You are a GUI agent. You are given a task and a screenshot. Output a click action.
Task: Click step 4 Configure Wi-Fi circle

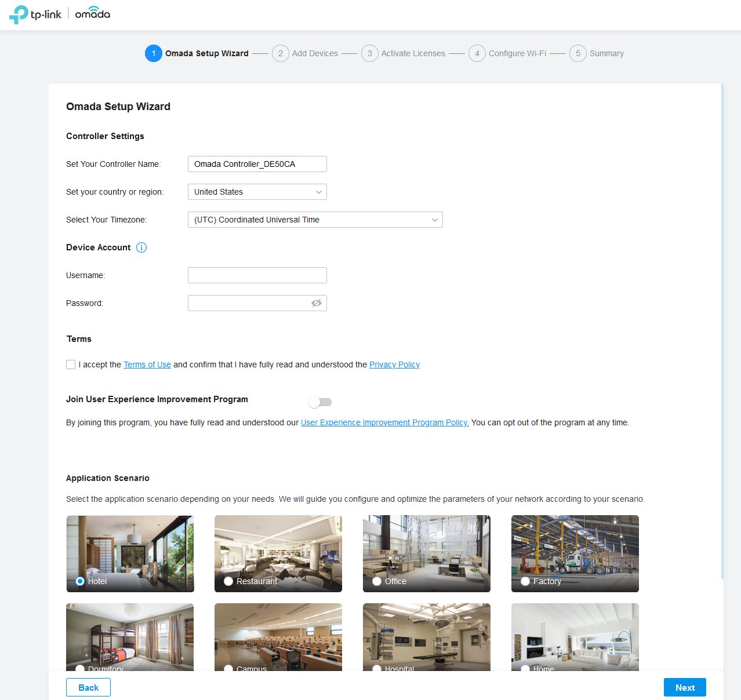click(x=477, y=53)
